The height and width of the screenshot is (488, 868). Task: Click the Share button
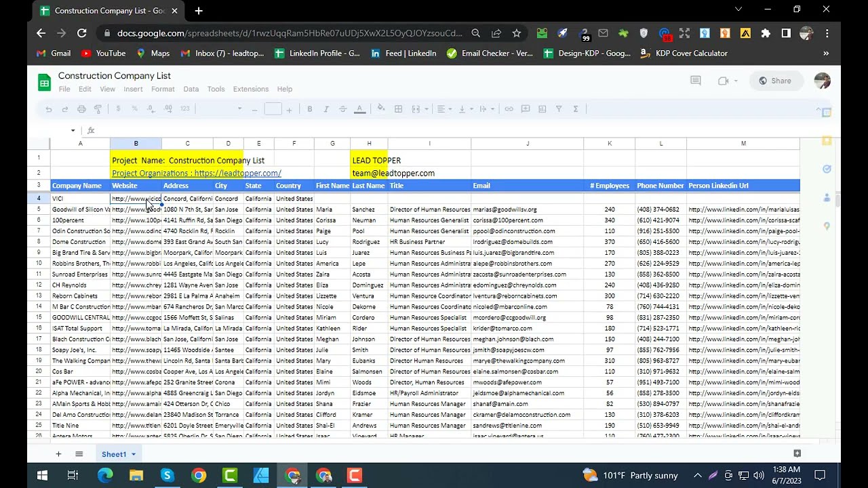(774, 81)
